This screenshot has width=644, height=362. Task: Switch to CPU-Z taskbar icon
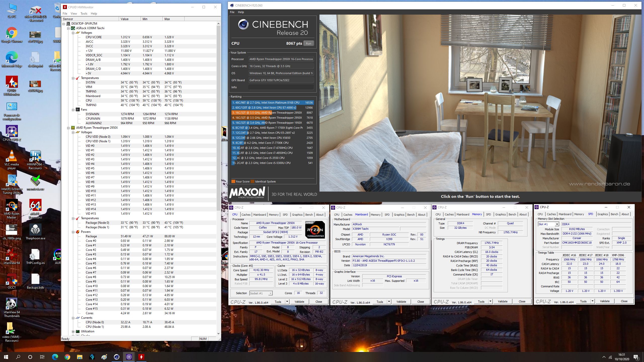(129, 357)
